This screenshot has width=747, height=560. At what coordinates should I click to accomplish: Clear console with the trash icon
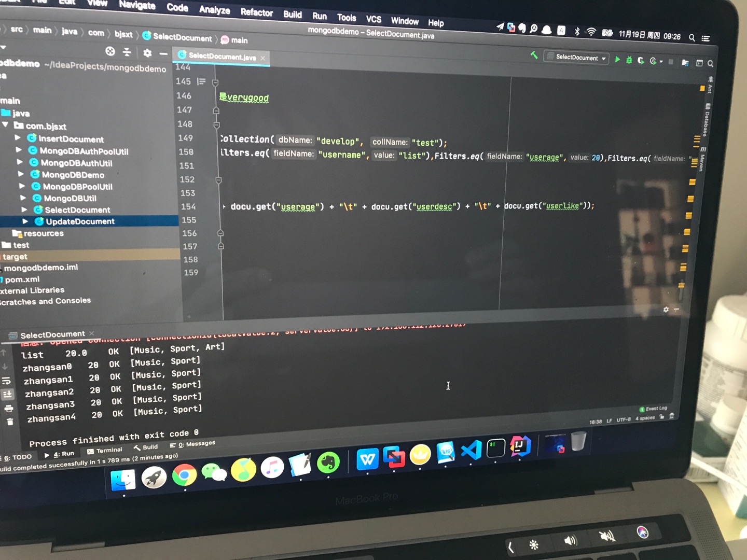(10, 422)
